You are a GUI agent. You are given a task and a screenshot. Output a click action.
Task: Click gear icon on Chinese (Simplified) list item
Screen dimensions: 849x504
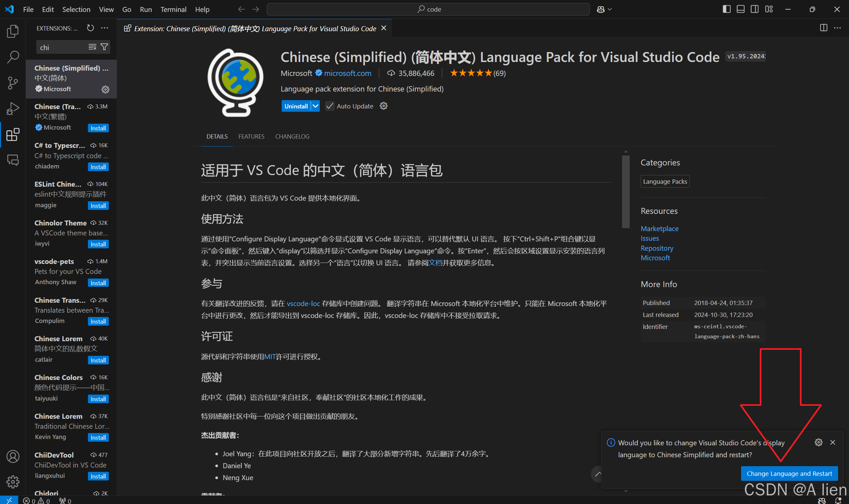click(105, 89)
